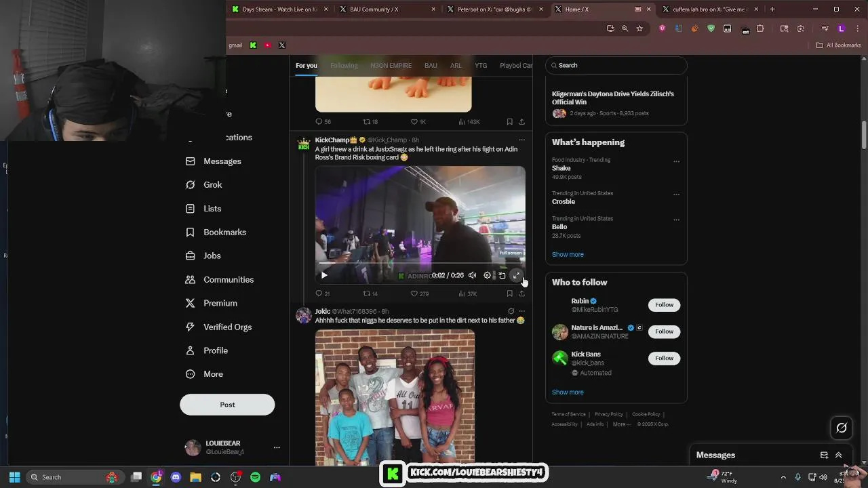The height and width of the screenshot is (488, 868).
Task: Reply to the KickChamp post
Action: point(323,293)
